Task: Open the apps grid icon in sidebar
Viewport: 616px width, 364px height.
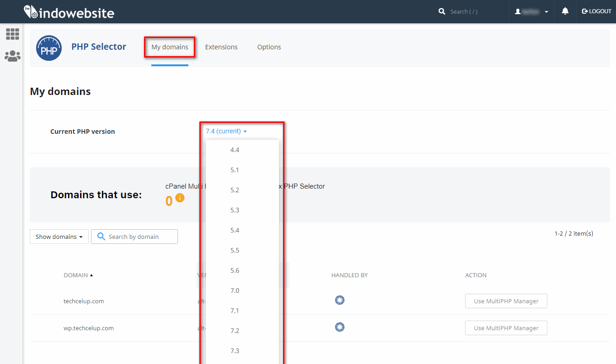Action: pos(12,34)
